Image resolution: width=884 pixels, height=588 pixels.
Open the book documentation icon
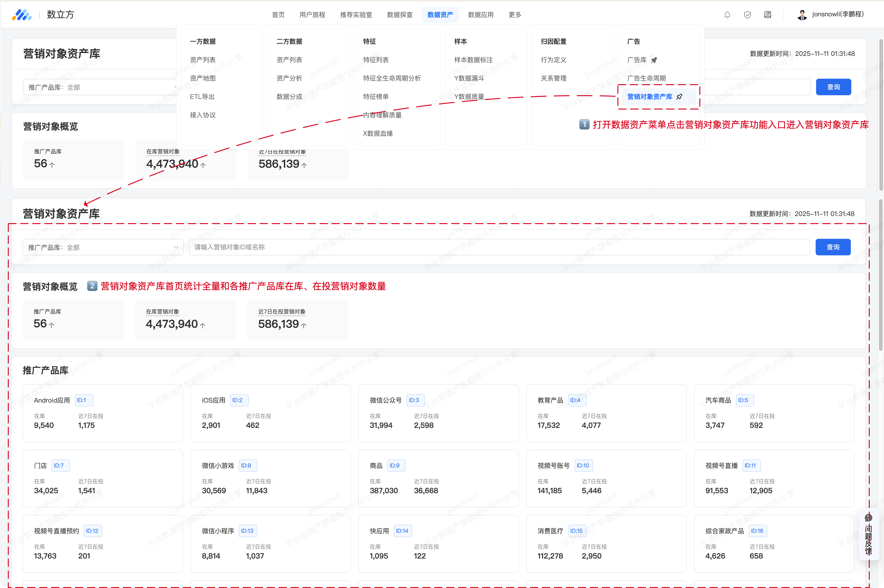pos(768,15)
